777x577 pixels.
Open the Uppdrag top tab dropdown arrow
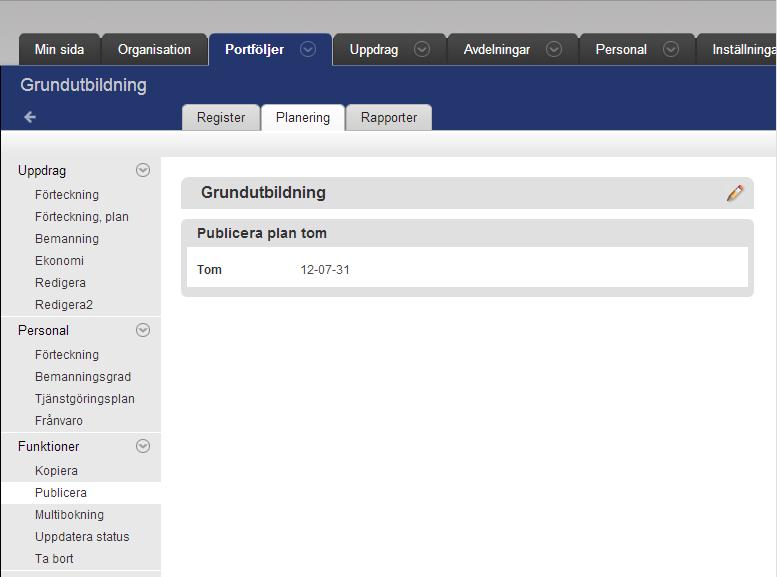pos(422,49)
